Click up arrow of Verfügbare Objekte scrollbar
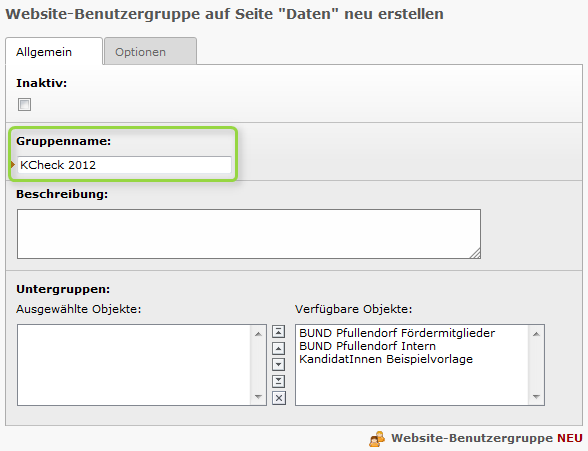The height and width of the screenshot is (451, 588). pyautogui.click(x=536, y=334)
